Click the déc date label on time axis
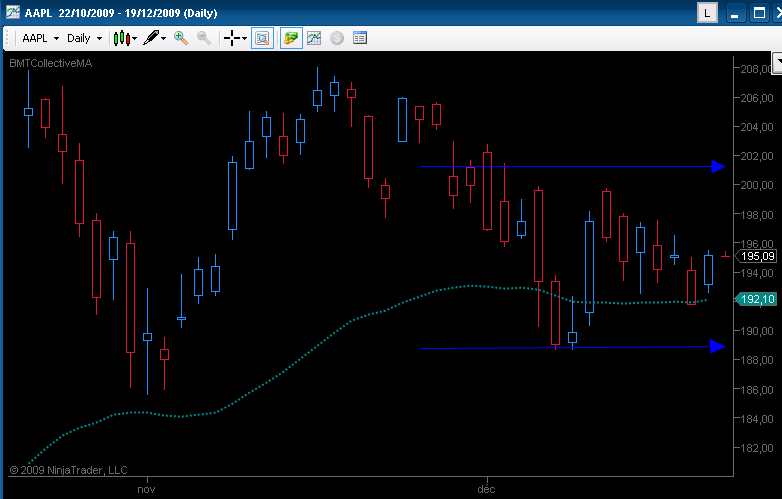 point(486,489)
